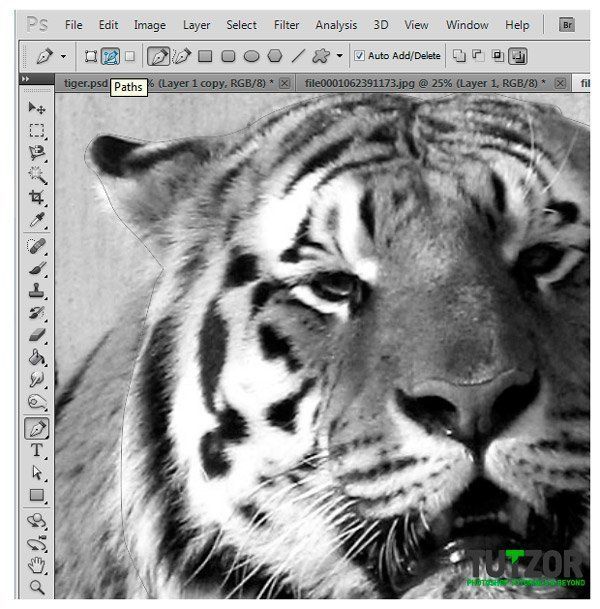The width and height of the screenshot is (600, 609).
Task: Click Add to path area button
Action: 459,56
